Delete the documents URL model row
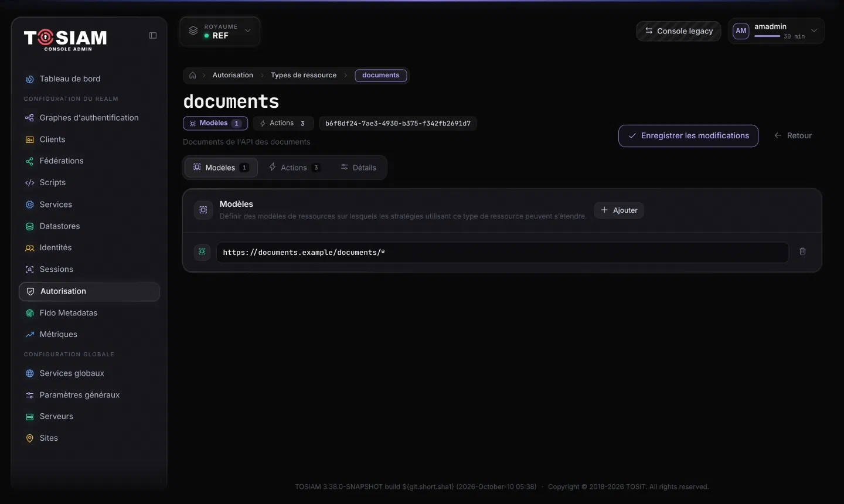Image resolution: width=844 pixels, height=504 pixels. (x=802, y=251)
